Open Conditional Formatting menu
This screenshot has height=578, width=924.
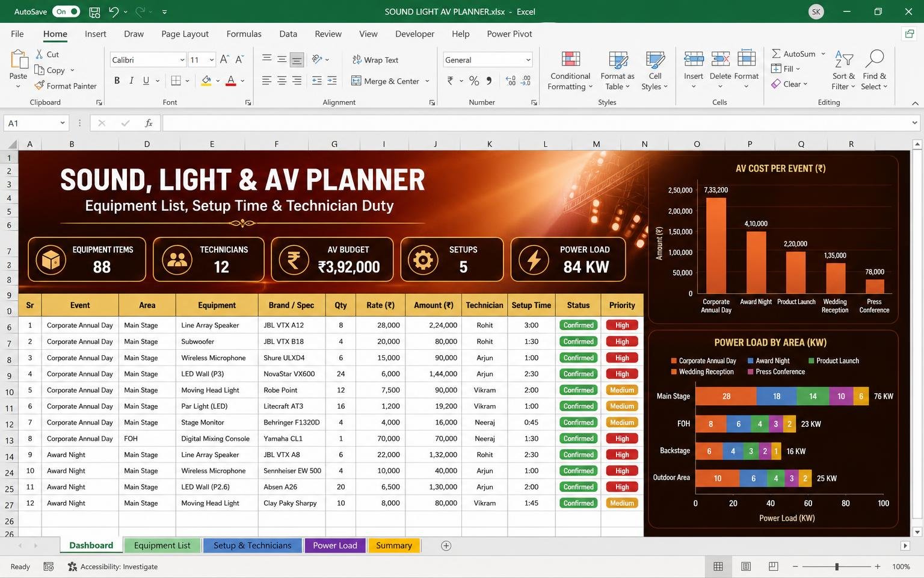(570, 70)
